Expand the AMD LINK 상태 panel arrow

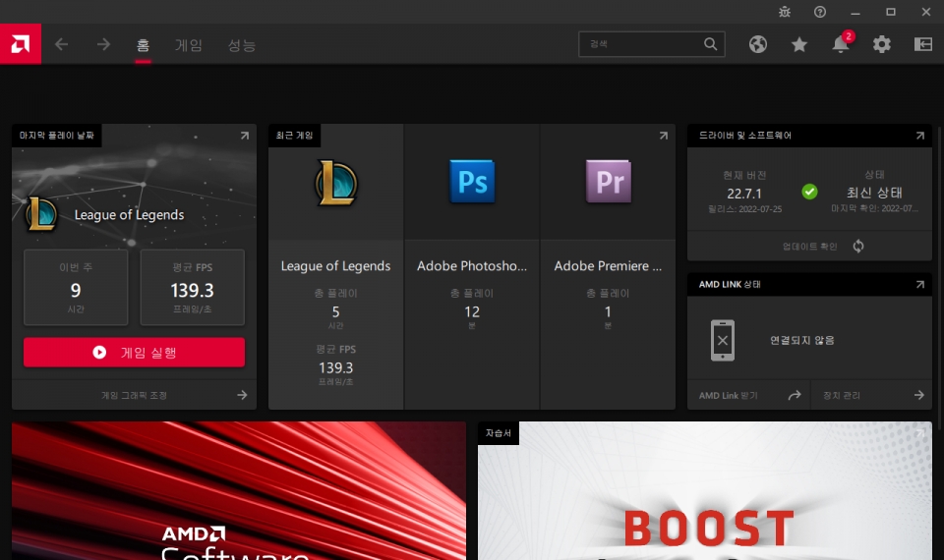[x=920, y=285]
